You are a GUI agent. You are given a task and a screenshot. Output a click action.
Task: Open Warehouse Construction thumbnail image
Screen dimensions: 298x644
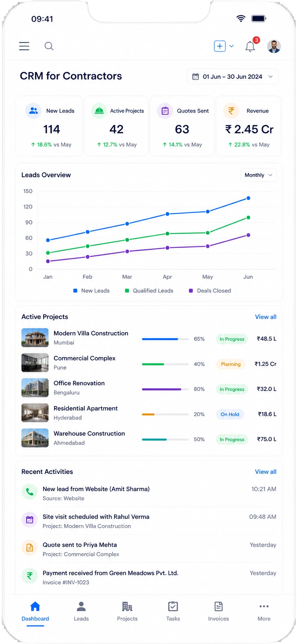coord(35,438)
